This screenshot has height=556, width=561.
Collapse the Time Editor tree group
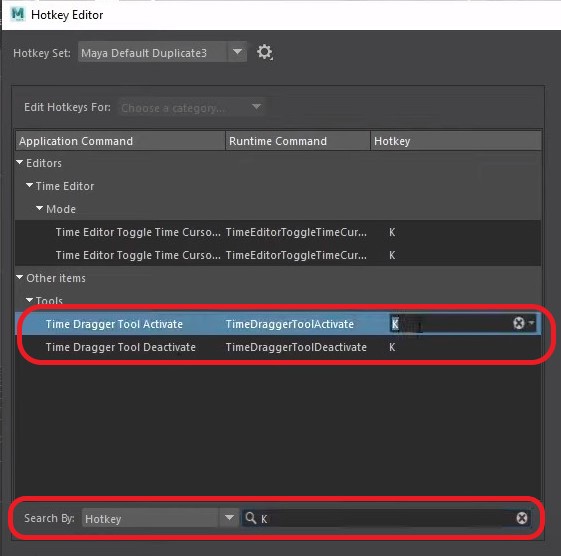point(29,185)
